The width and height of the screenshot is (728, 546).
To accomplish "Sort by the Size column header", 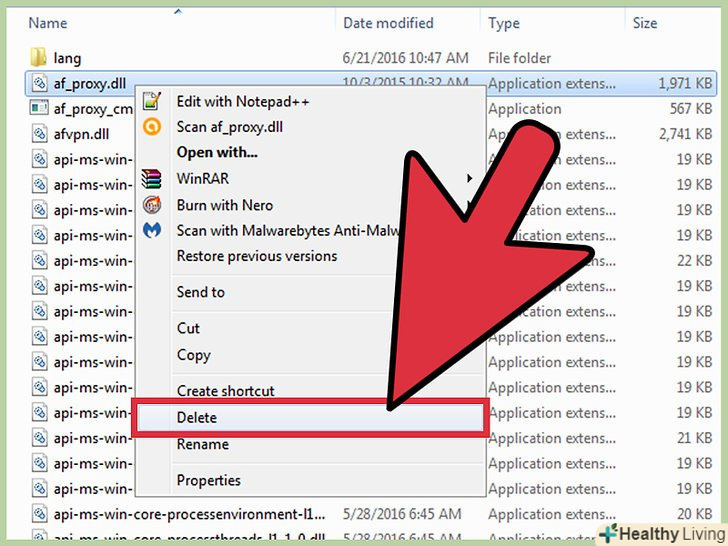I will point(645,23).
